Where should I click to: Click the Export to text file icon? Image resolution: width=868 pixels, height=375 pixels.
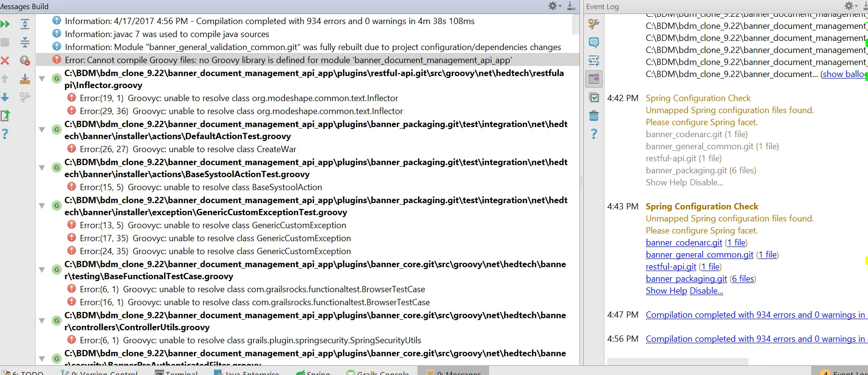point(5,116)
